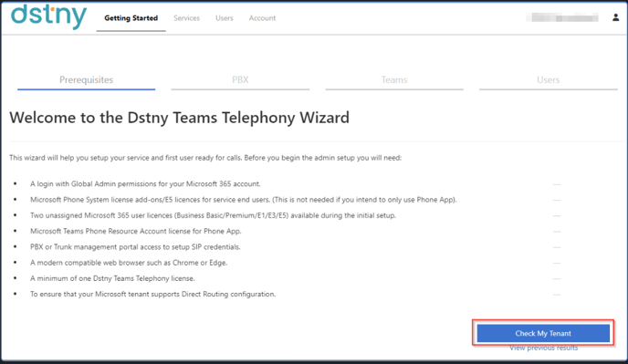Switch to the Services menu
Viewport: 628px width, 364px height.
point(186,18)
